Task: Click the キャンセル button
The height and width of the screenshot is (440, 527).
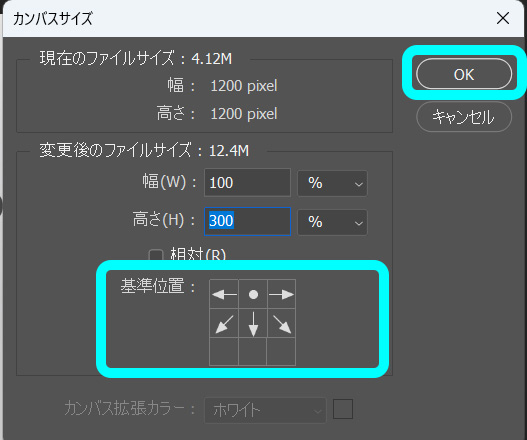Action: click(464, 117)
